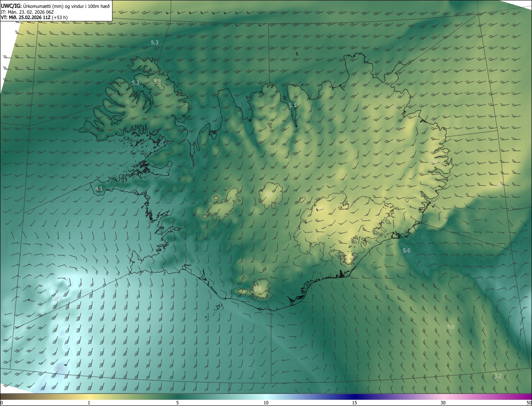Viewport: 532px width, 406px height.
Task: Click the 3.3 value label in the Westfjords
Action: tap(157, 81)
